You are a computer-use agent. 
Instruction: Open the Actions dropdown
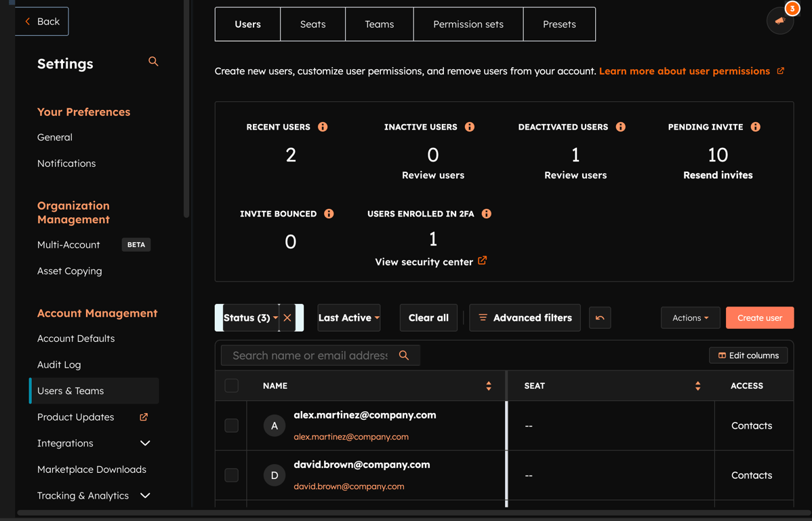pyautogui.click(x=690, y=317)
